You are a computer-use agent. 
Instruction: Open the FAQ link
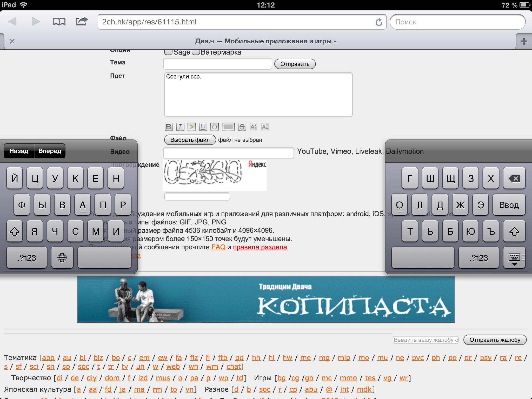(218, 247)
